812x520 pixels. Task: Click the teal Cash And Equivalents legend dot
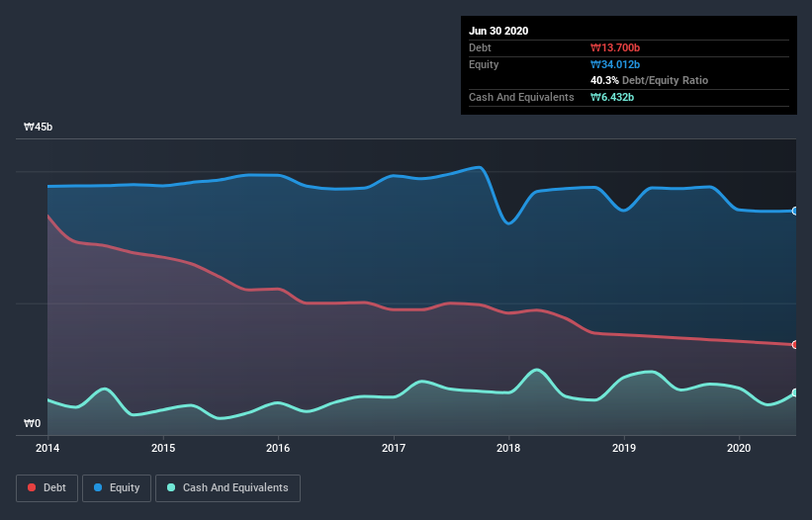click(171, 487)
